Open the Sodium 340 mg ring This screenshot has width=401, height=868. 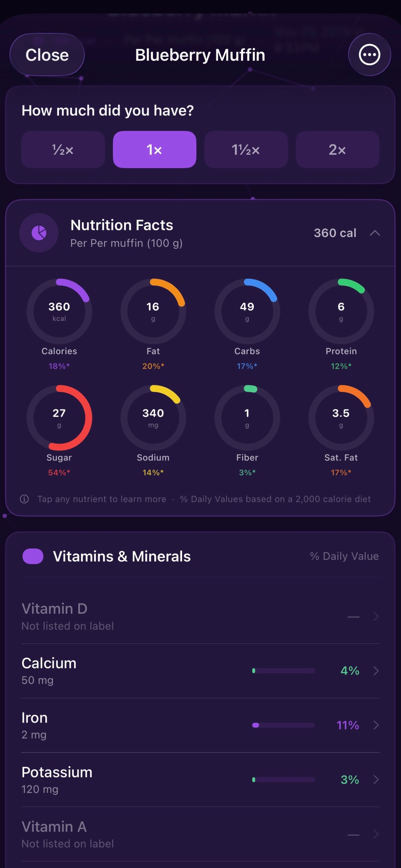coord(153,417)
